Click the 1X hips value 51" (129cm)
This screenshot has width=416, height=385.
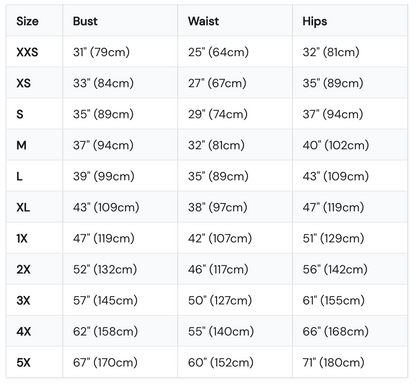pos(333,238)
